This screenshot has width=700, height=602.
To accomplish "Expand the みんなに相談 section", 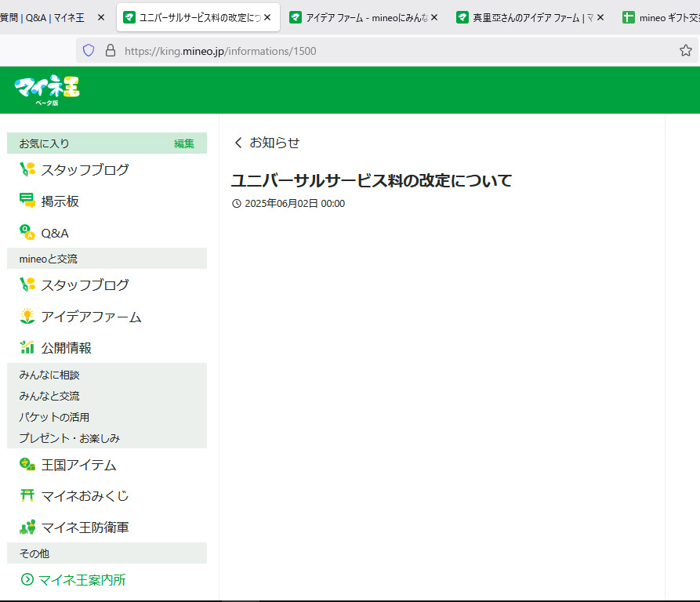I will tap(49, 375).
